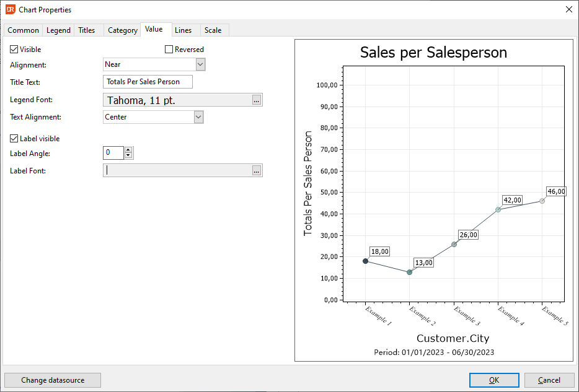Decrease Label Angle with down arrow
579x392 pixels.
point(128,155)
